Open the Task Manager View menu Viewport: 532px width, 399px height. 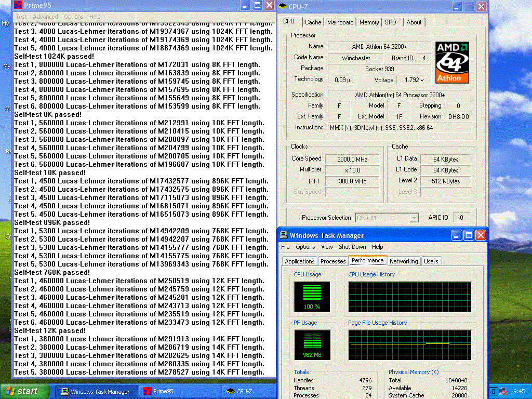pyautogui.click(x=327, y=247)
